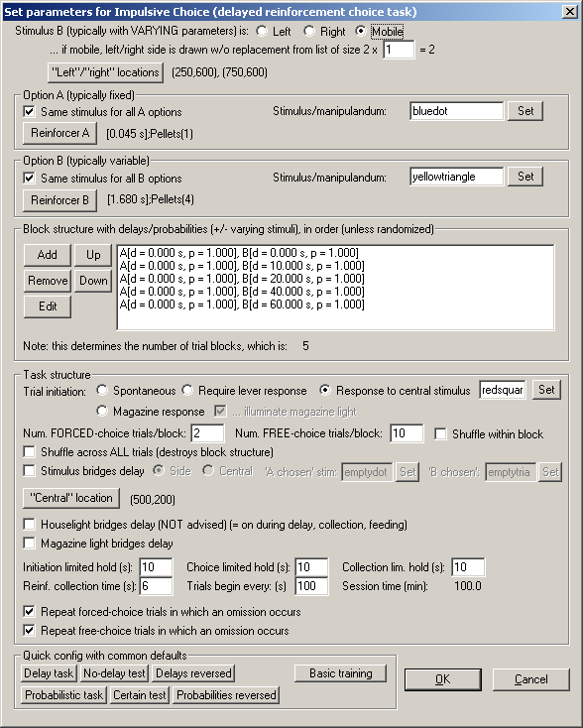Select block row with B delay 0.000 s
The image size is (583, 728).
point(335,253)
